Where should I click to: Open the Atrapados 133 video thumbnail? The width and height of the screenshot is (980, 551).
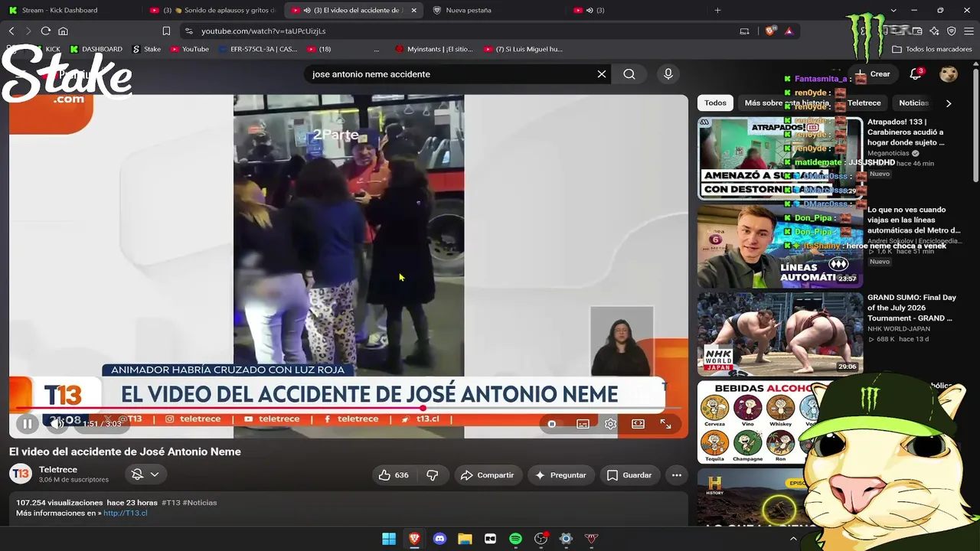(780, 158)
